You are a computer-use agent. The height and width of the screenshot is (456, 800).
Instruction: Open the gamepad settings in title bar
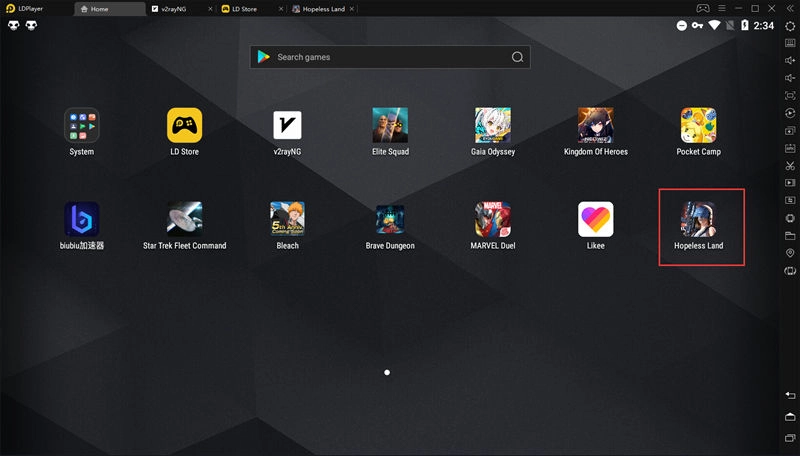point(703,8)
